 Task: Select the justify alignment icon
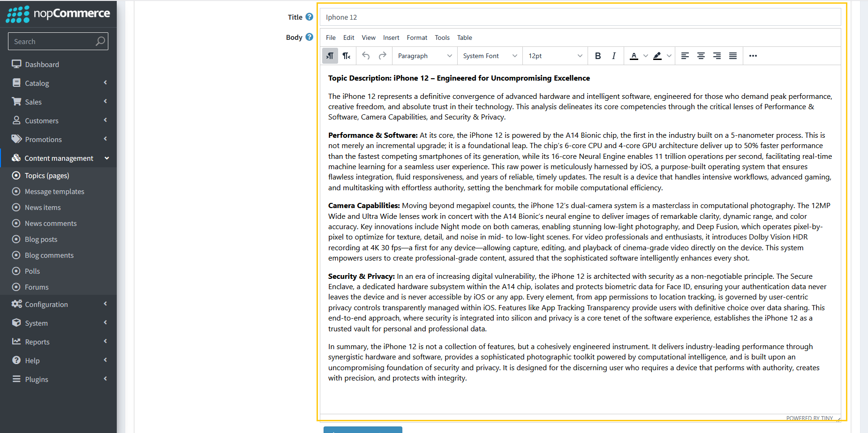[732, 56]
